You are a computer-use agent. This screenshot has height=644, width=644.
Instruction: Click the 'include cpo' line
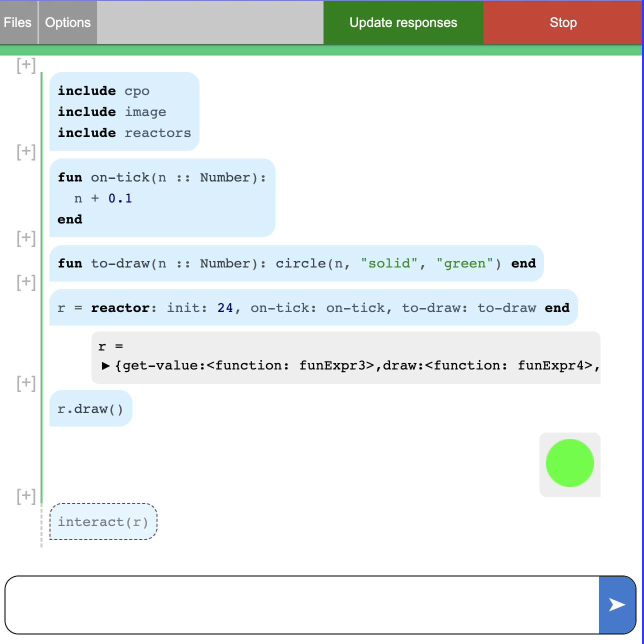(x=103, y=91)
